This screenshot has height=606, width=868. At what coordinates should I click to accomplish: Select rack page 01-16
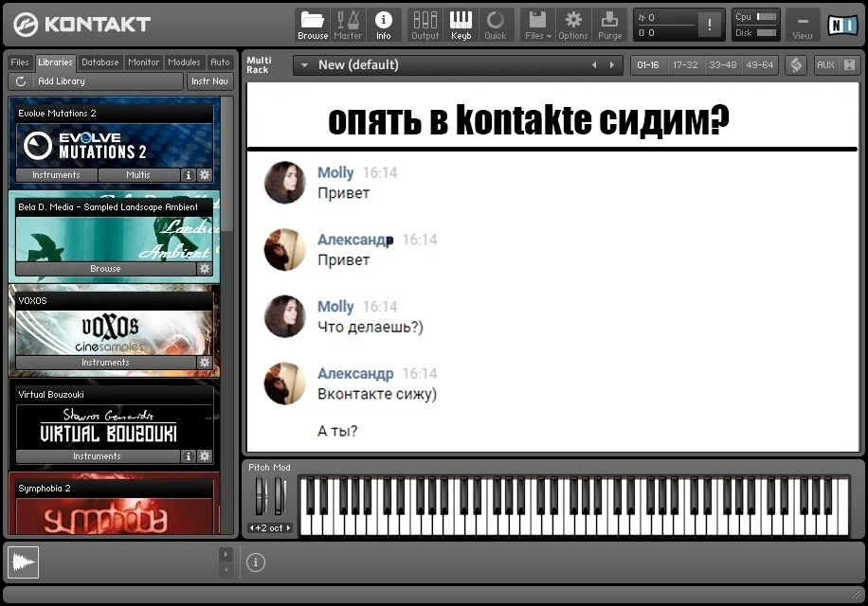pyautogui.click(x=648, y=65)
